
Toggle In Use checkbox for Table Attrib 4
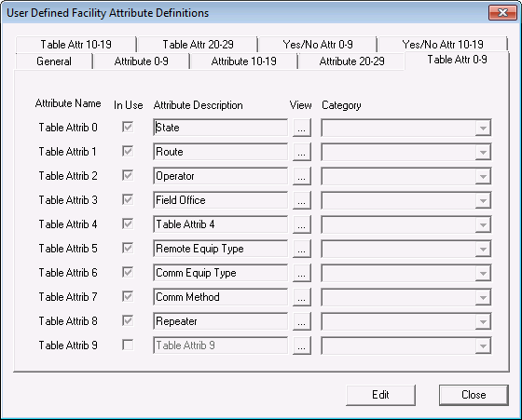128,224
